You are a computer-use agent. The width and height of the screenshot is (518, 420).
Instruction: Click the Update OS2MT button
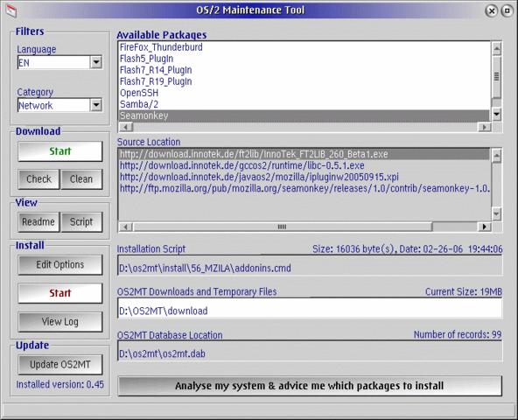pos(60,365)
